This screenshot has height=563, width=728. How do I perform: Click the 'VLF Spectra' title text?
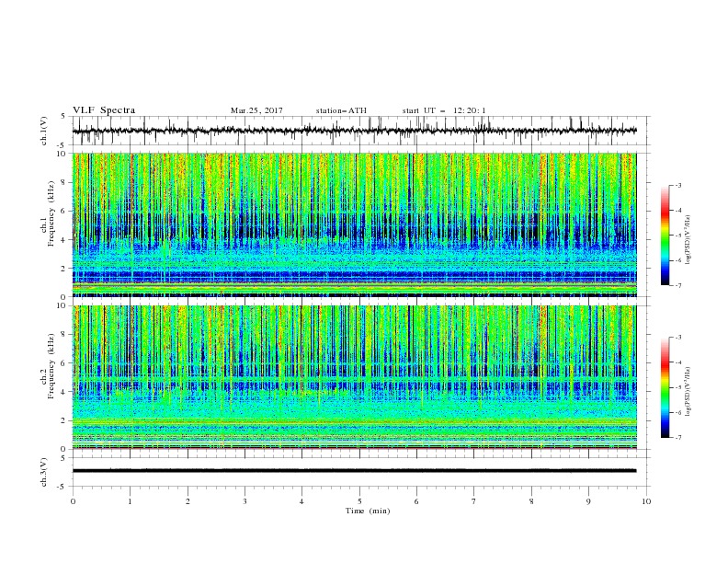pos(104,110)
